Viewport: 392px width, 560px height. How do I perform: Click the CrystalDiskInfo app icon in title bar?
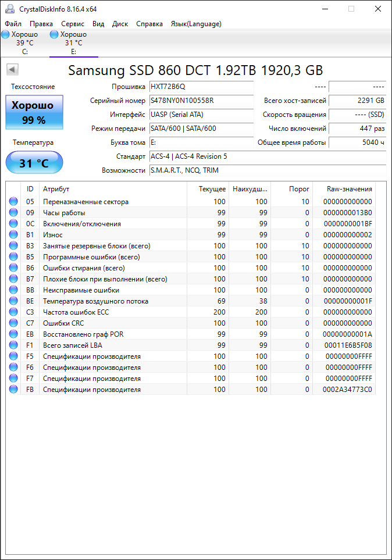[x=10, y=9]
